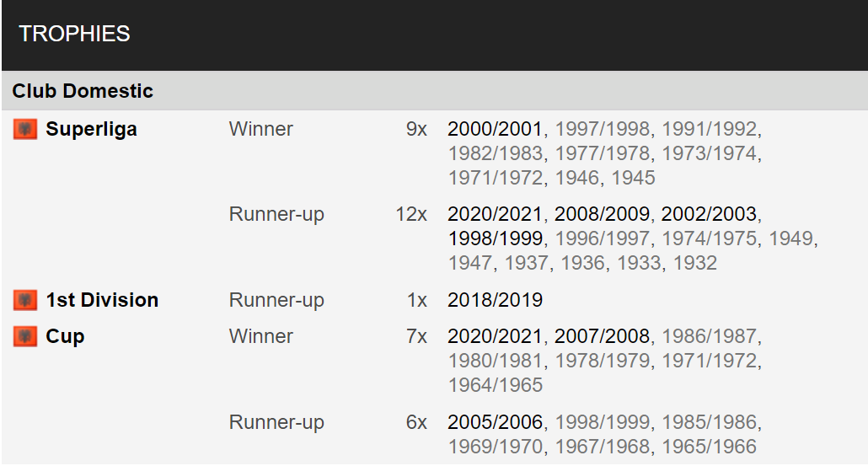Screen dimensions: 868x466
Task: Open the 2008/2009 Superliga runner-up season
Action: (x=602, y=214)
